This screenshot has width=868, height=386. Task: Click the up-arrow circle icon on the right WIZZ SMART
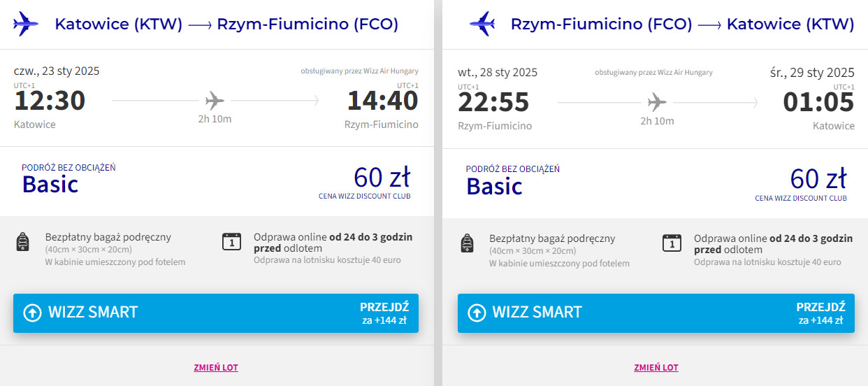[477, 313]
